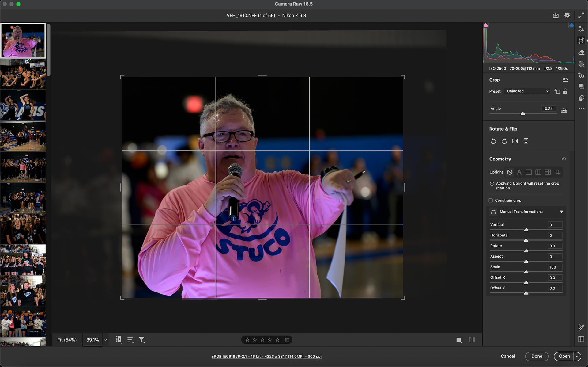Select the Auto Upright option
Image resolution: width=588 pixels, height=367 pixels.
coord(519,172)
